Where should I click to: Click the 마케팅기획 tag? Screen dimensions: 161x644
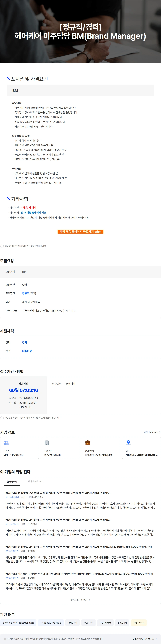(72, 623)
